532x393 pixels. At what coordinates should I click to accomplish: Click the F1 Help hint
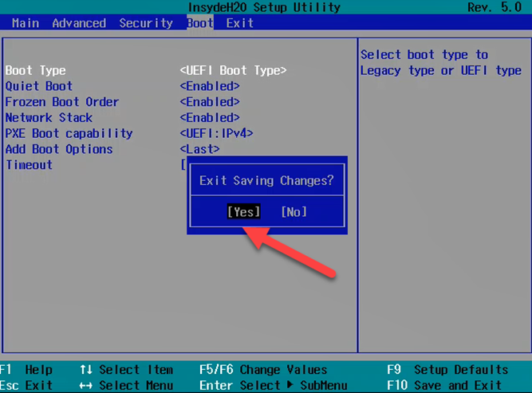click(27, 370)
